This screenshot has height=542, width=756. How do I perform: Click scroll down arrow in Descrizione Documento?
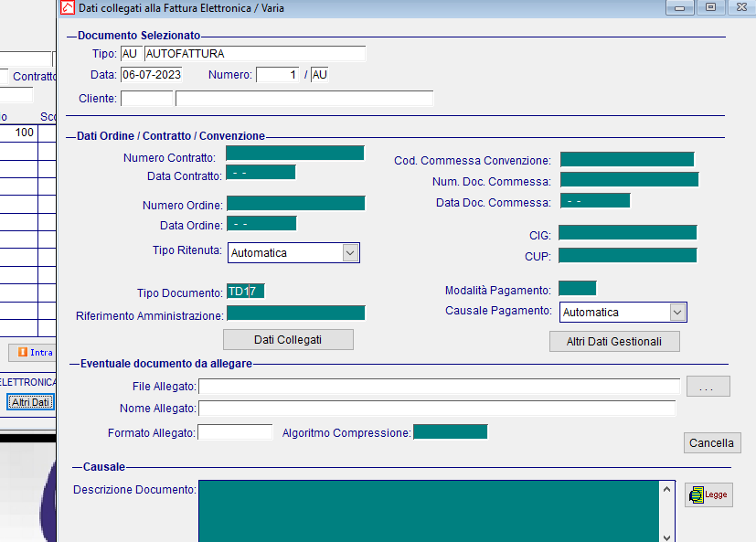[x=666, y=537]
